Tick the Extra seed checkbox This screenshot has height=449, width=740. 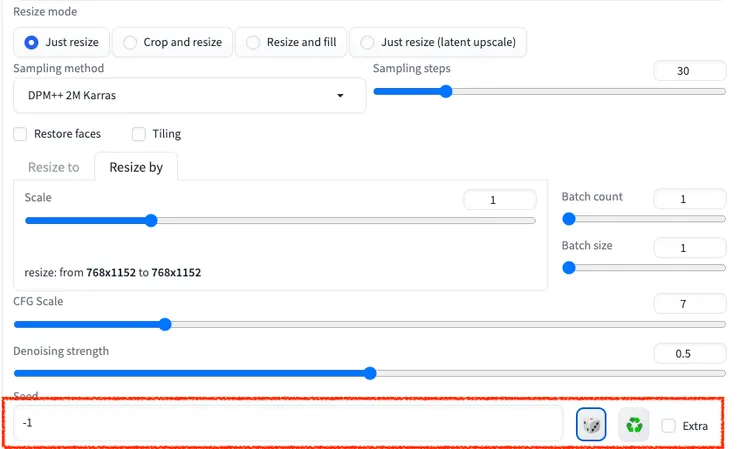click(668, 425)
